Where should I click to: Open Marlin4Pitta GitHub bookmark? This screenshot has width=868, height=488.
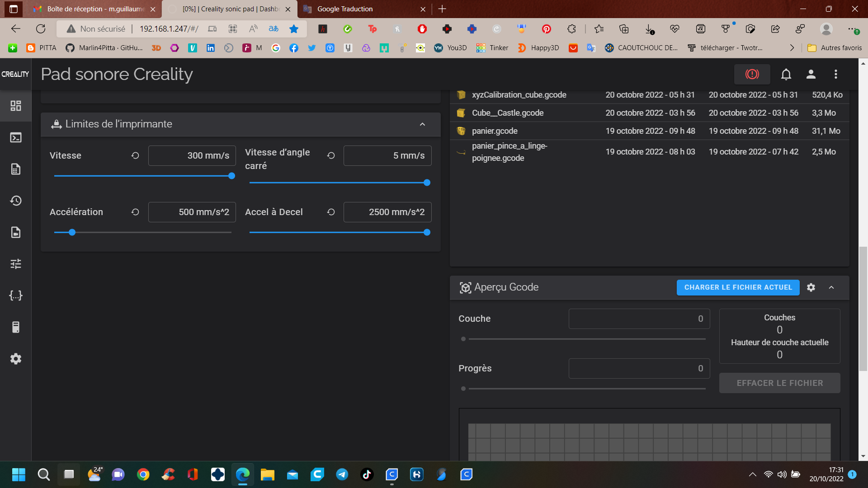[x=104, y=48]
